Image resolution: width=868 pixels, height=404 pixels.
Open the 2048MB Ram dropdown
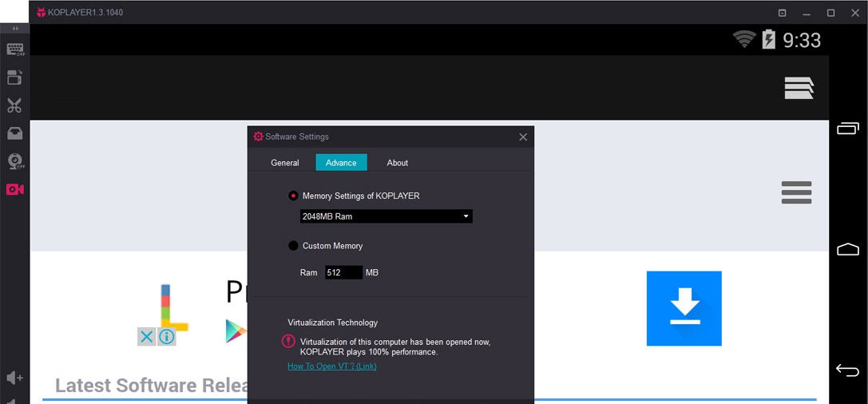386,216
